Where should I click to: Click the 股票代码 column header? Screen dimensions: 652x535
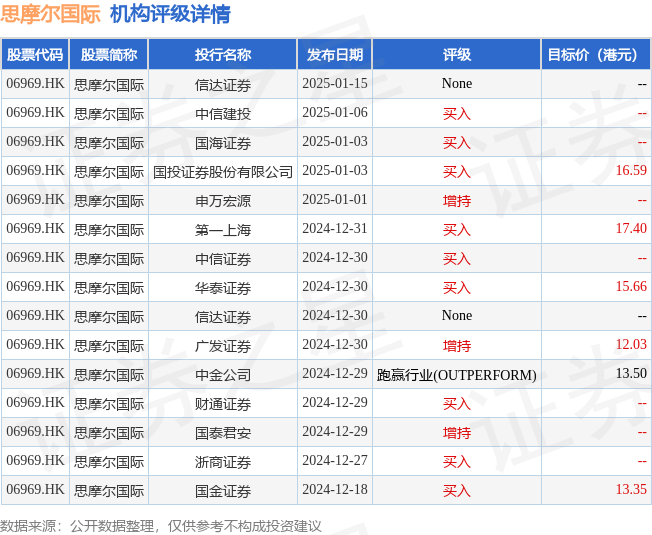(x=35, y=54)
